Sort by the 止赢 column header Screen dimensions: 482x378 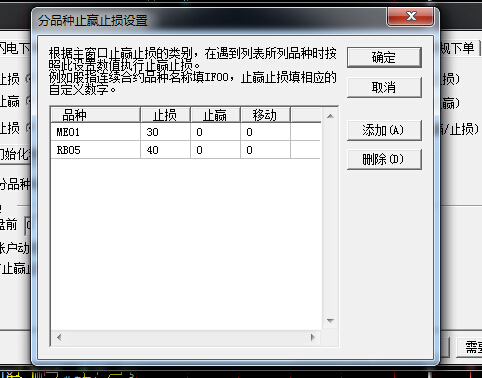point(215,115)
